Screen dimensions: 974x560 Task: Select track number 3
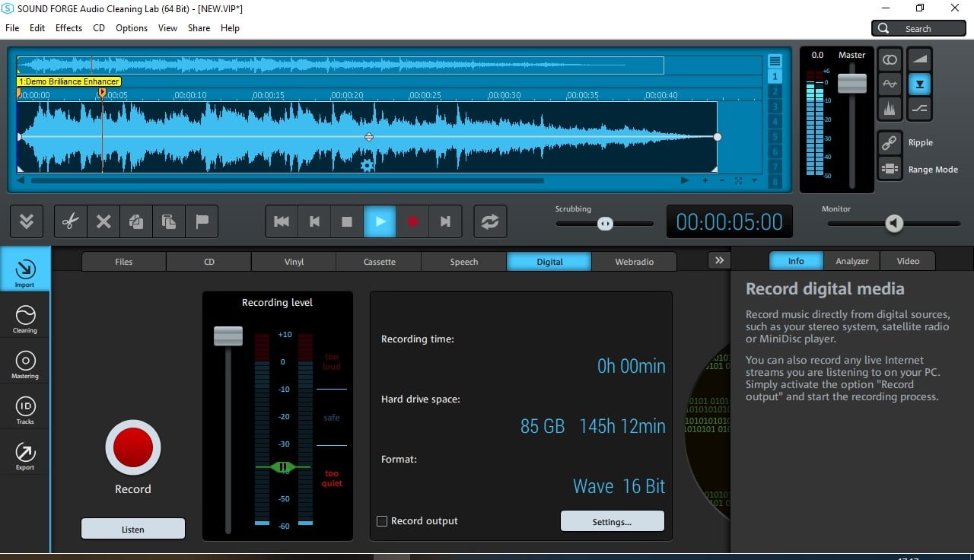click(x=775, y=107)
